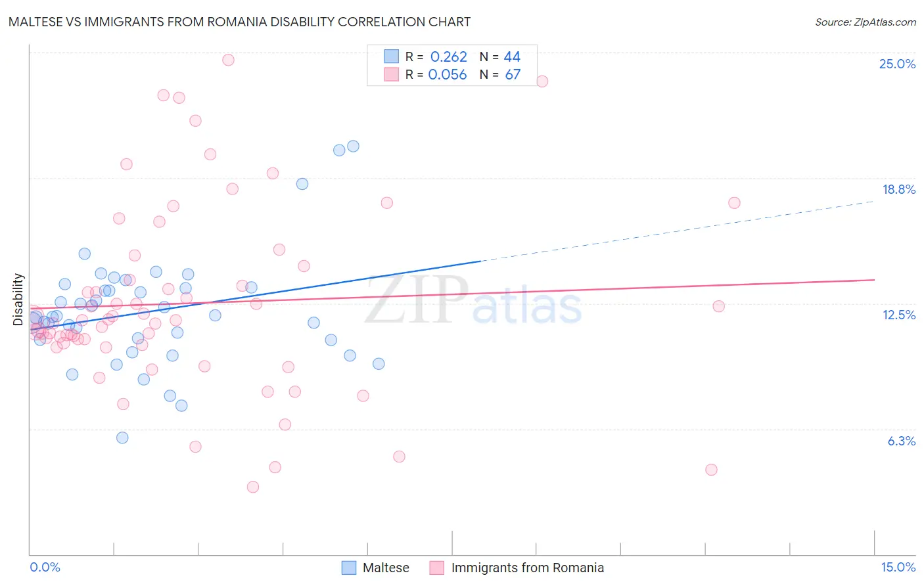Click the 12.5% y-axis label
924x586 pixels.
[x=898, y=315]
